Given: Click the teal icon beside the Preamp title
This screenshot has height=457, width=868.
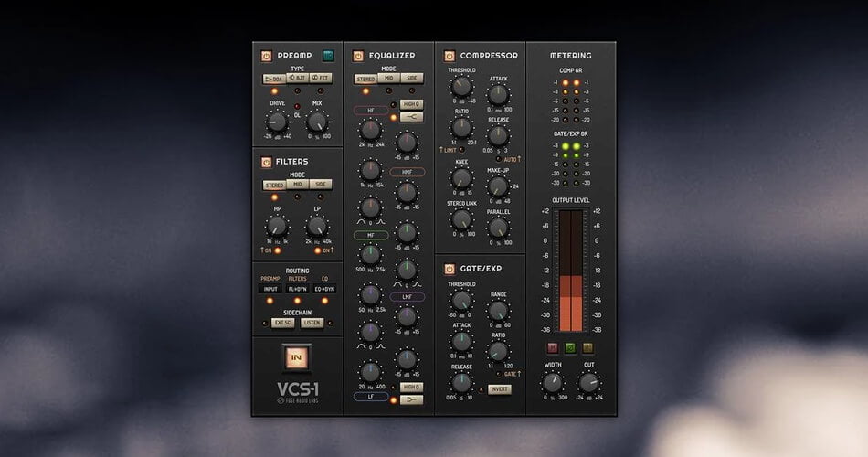Looking at the screenshot, I should coord(328,56).
